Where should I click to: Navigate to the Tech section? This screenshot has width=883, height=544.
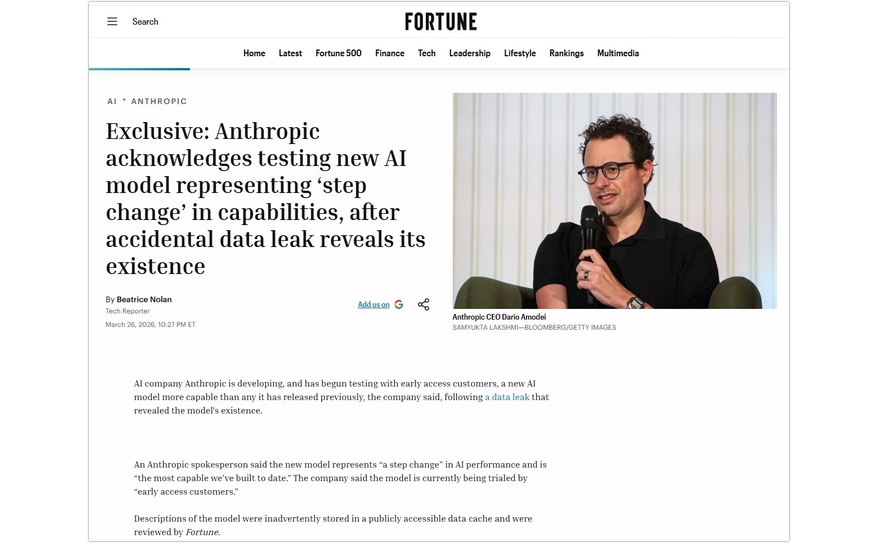pyautogui.click(x=426, y=53)
